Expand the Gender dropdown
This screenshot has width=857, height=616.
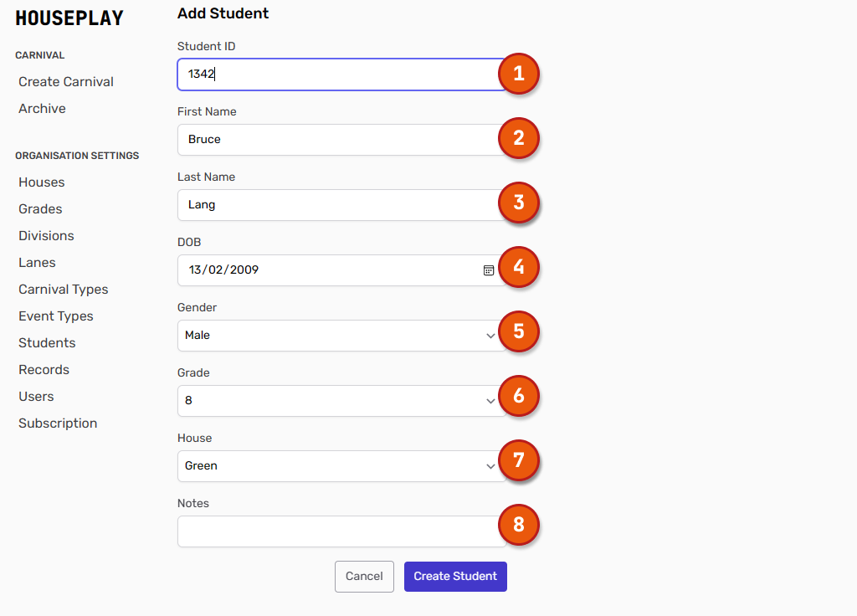coord(339,336)
